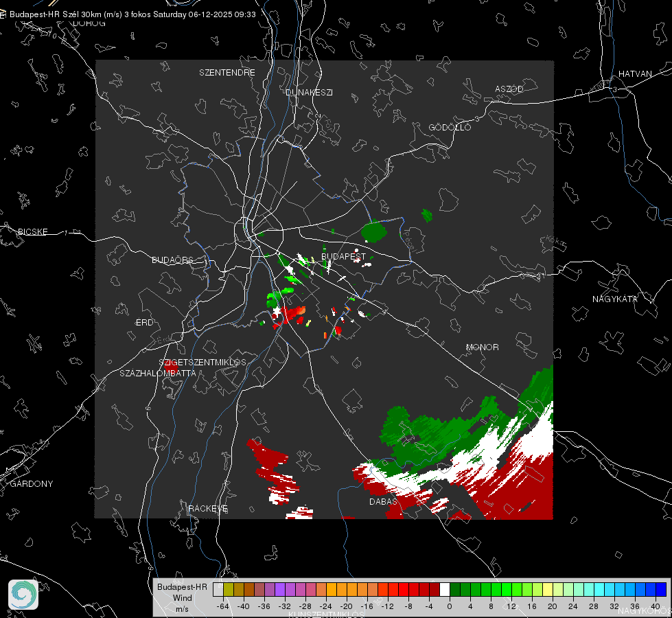Select the -40 legend value
672x618 pixels.
244,606
